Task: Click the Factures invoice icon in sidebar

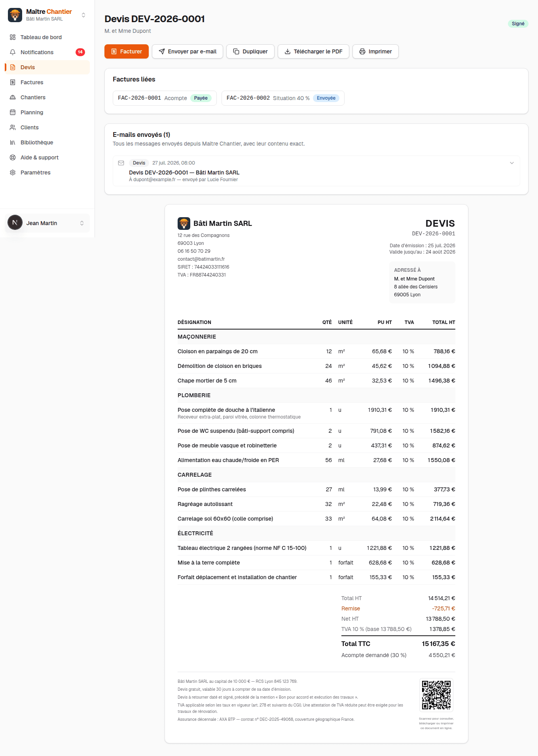Action: click(13, 82)
